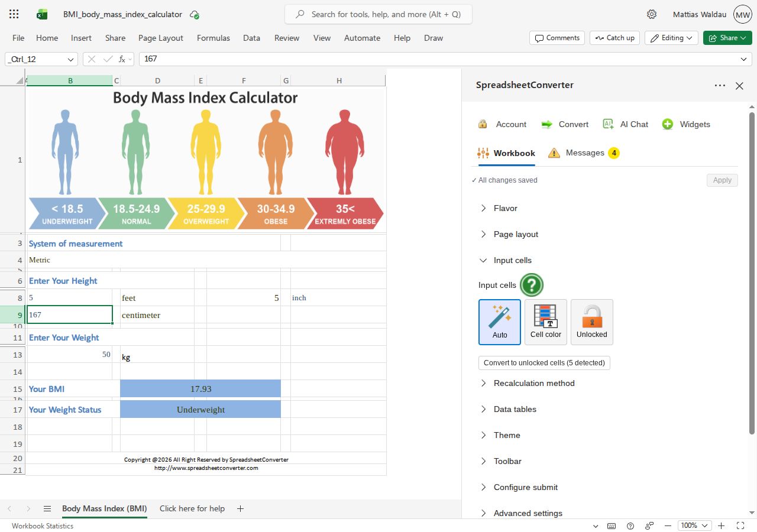Switch to Click here for help sheet
The height and width of the screenshot is (532, 757).
tap(192, 508)
